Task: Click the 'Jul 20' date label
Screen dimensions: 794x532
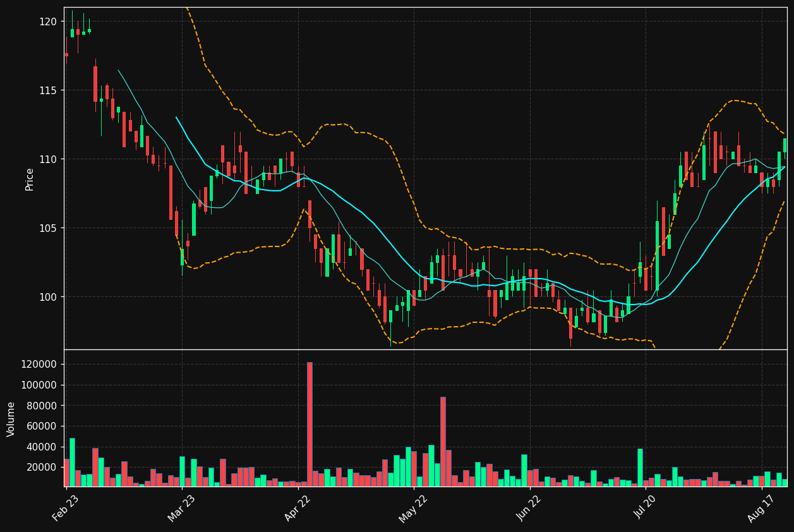Action: 646,507
